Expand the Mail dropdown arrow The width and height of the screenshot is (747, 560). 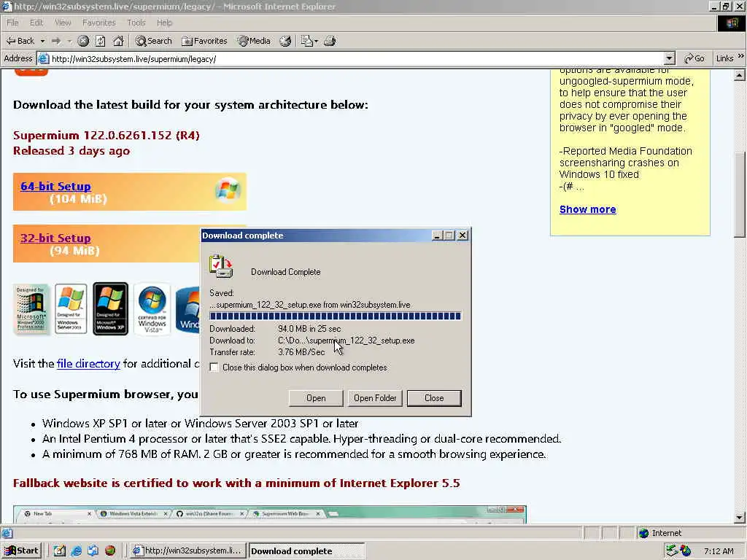point(317,41)
